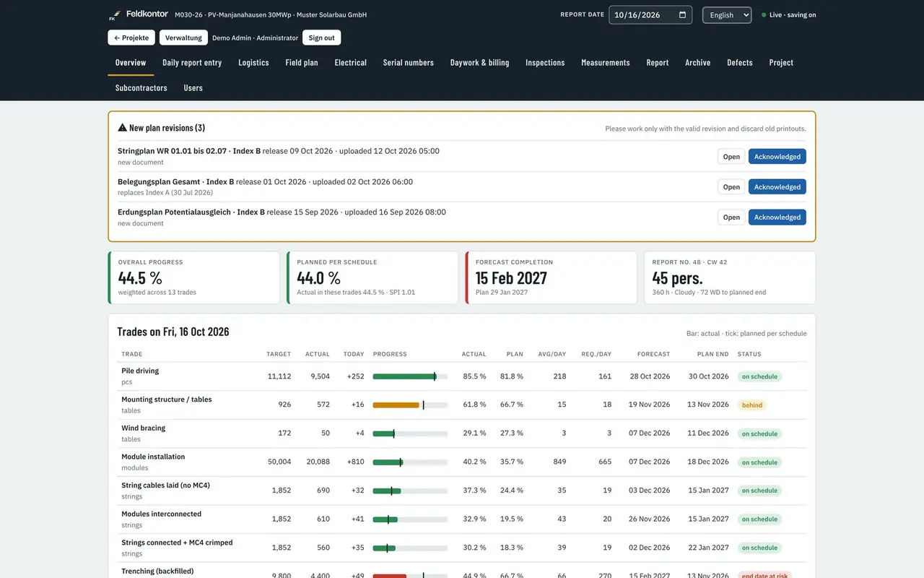Click the Wind bracing trade name

coord(143,428)
